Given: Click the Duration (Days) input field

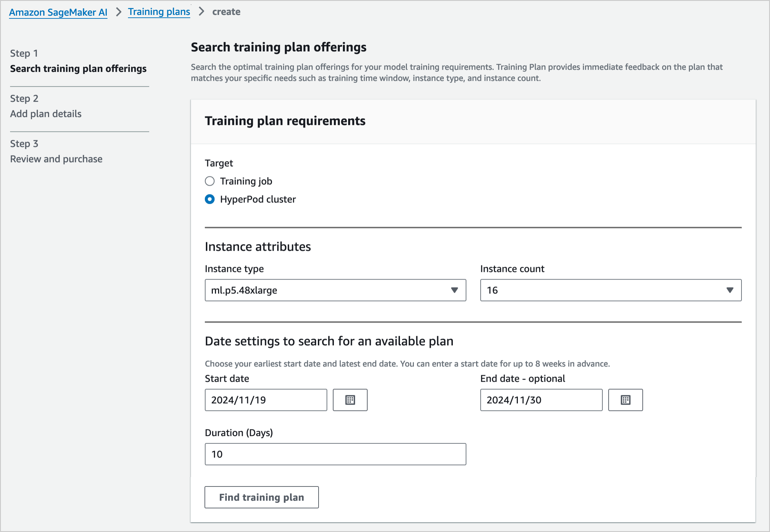Looking at the screenshot, I should [335, 454].
